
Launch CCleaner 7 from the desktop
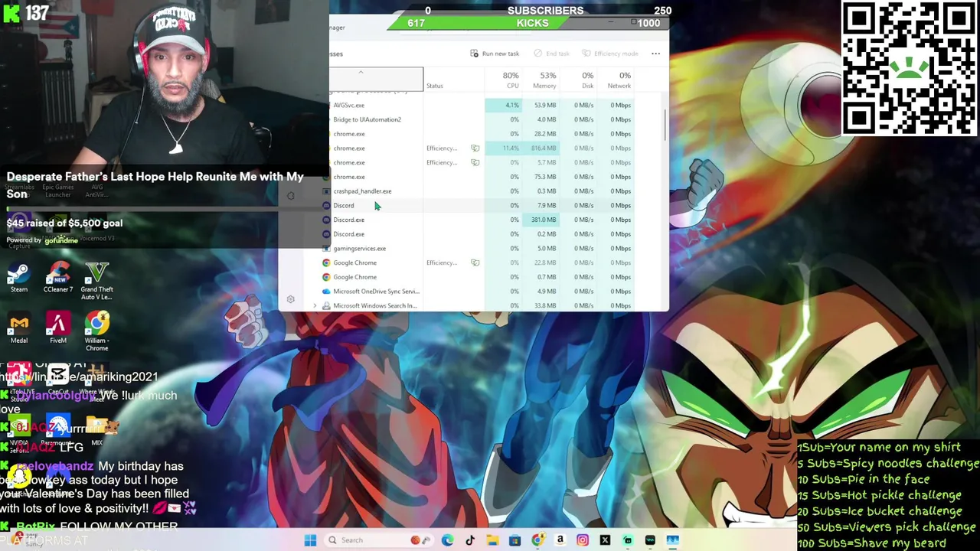click(58, 278)
